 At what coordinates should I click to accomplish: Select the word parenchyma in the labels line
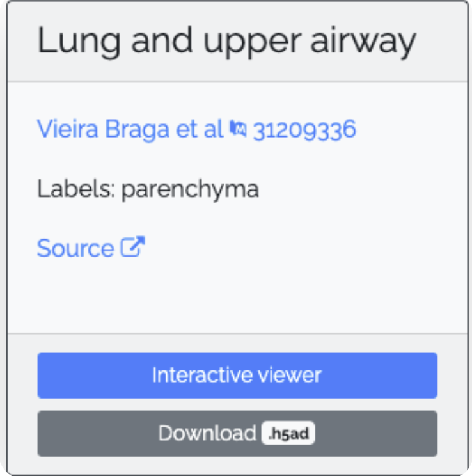pyautogui.click(x=191, y=191)
